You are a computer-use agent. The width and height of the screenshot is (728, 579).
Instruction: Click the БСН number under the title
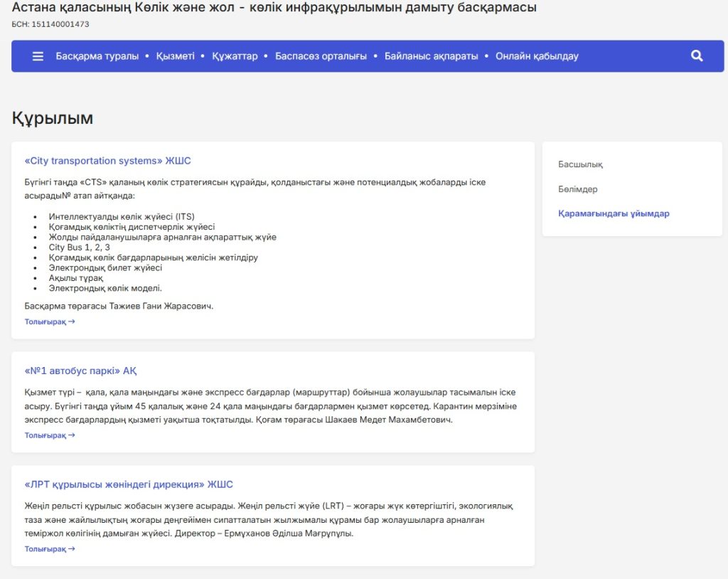pyautogui.click(x=50, y=24)
